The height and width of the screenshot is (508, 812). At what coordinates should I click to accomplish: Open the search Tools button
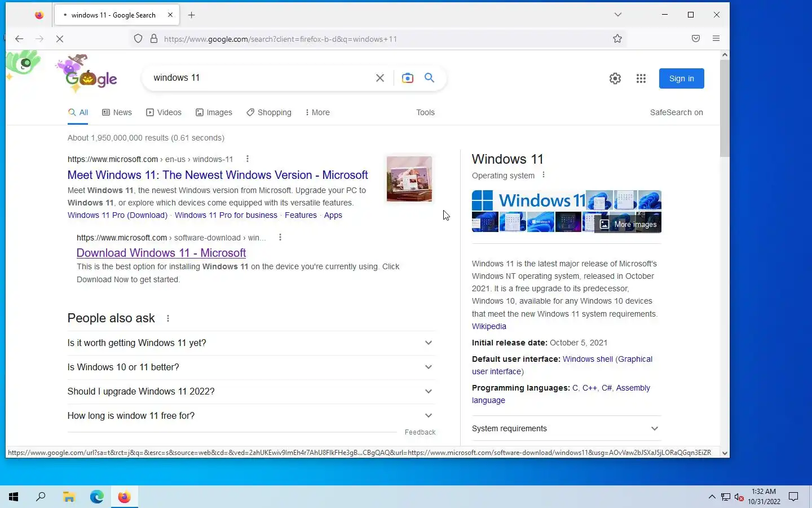425,112
